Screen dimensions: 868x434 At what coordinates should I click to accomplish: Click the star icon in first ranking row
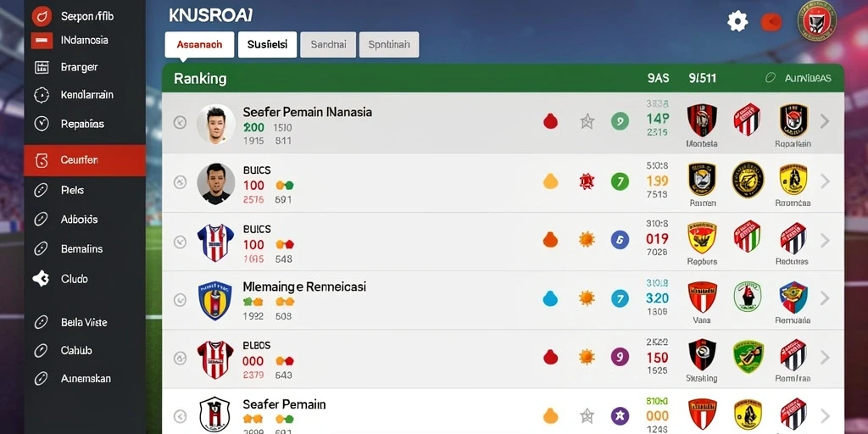[587, 121]
